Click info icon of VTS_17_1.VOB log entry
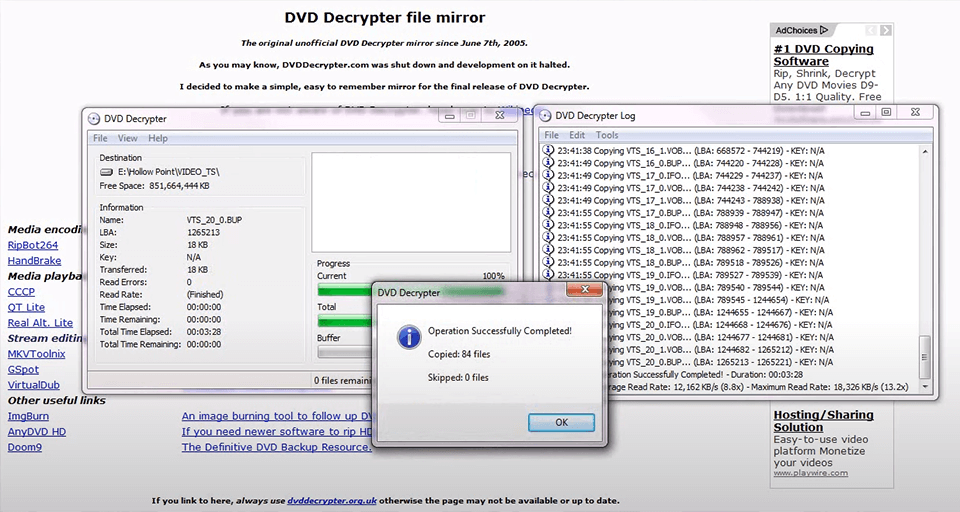This screenshot has width=960, height=512. click(548, 200)
